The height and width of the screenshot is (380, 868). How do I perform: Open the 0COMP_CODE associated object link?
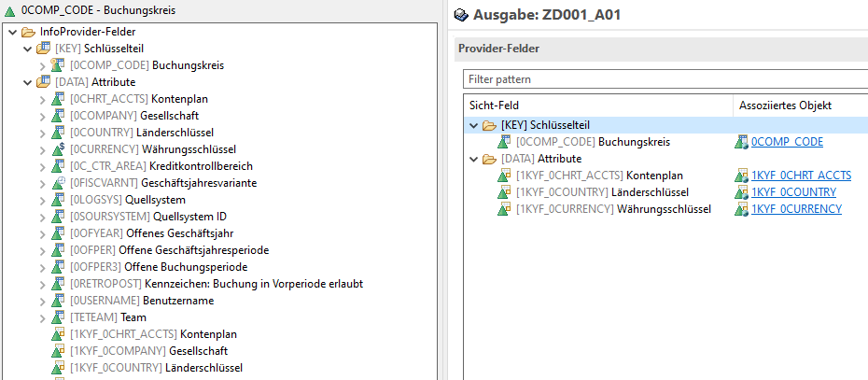coord(787,142)
